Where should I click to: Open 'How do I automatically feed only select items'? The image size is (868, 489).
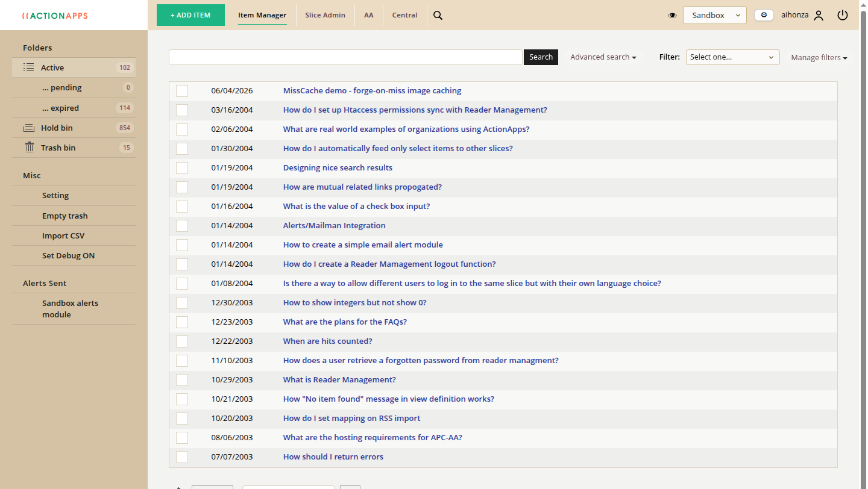click(x=398, y=149)
